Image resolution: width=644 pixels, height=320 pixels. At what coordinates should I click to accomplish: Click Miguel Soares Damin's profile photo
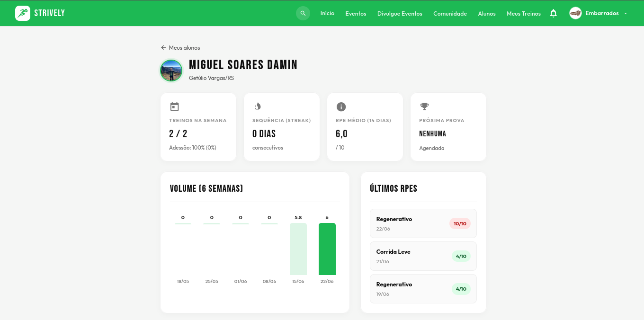[x=171, y=71]
